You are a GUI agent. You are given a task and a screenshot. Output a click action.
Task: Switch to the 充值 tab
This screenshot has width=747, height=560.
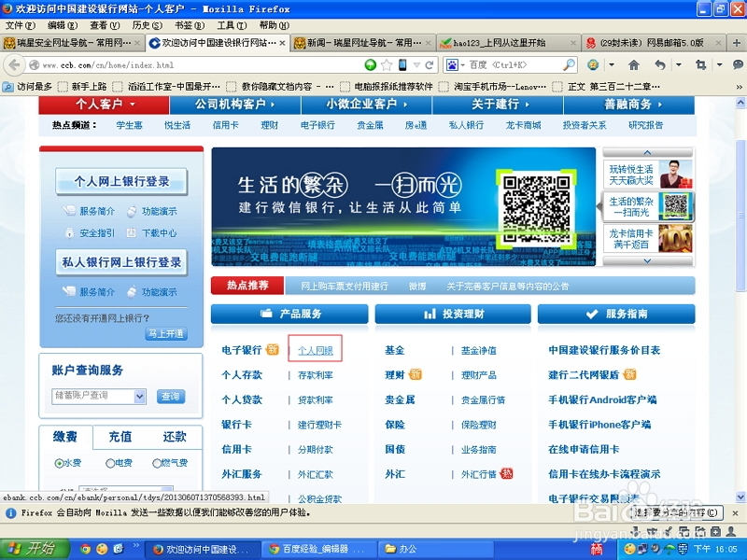point(120,437)
